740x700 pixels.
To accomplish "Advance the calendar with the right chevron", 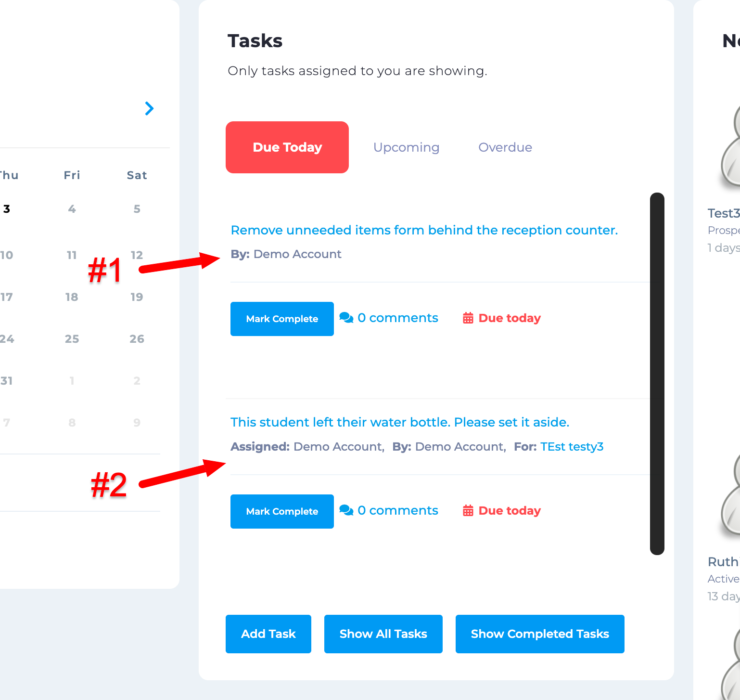I will [x=149, y=109].
